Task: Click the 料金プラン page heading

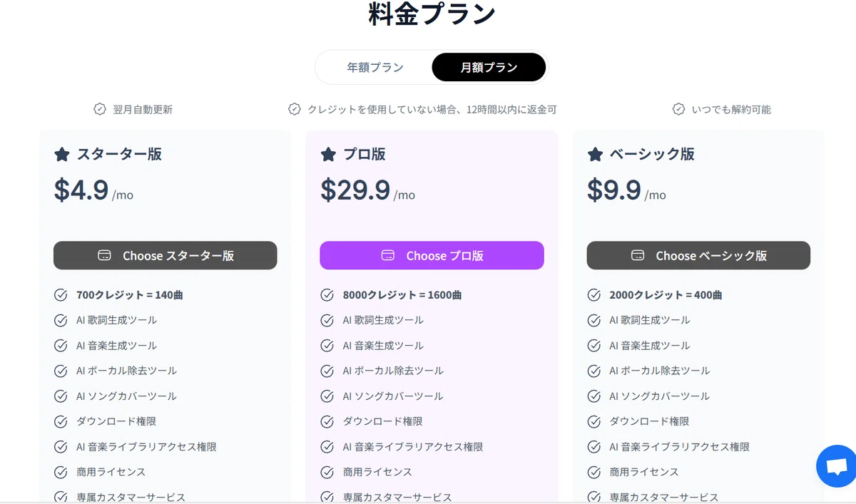Action: [x=432, y=14]
